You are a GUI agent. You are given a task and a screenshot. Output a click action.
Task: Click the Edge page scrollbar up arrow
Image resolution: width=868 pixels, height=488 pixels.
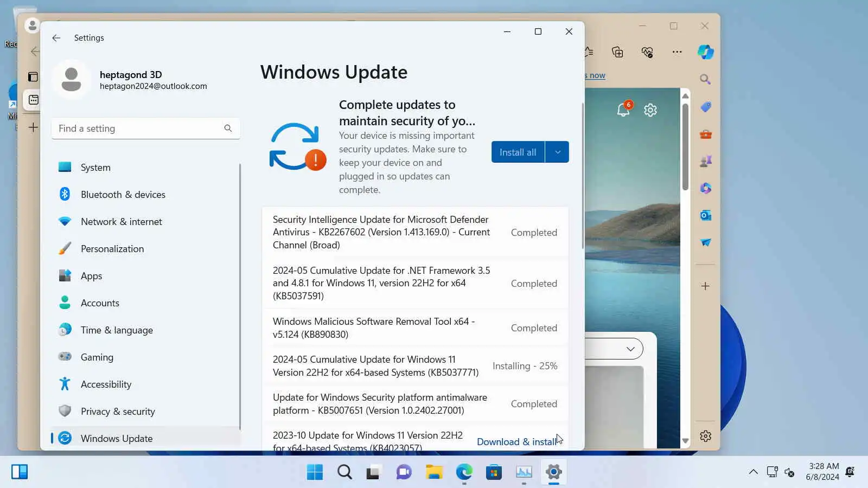click(x=685, y=95)
